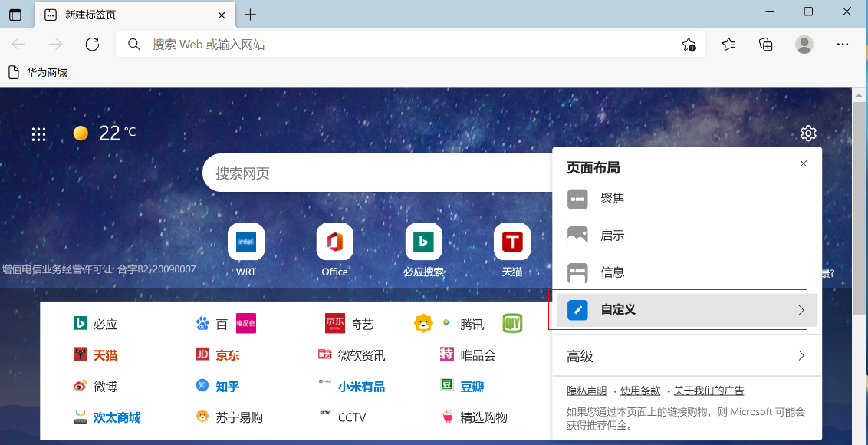The image size is (868, 445).
Task: Open the 使用条款 link
Action: tap(639, 391)
